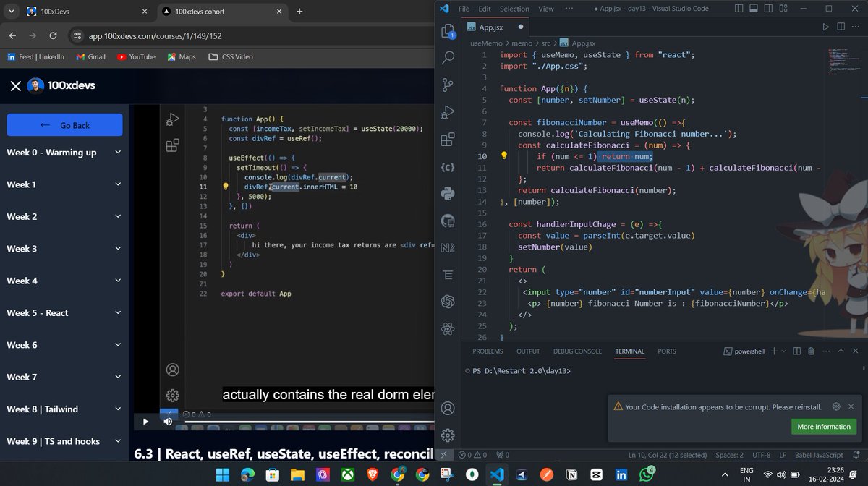
Task: Click the lightbulb code action on line 10
Action: [504, 155]
